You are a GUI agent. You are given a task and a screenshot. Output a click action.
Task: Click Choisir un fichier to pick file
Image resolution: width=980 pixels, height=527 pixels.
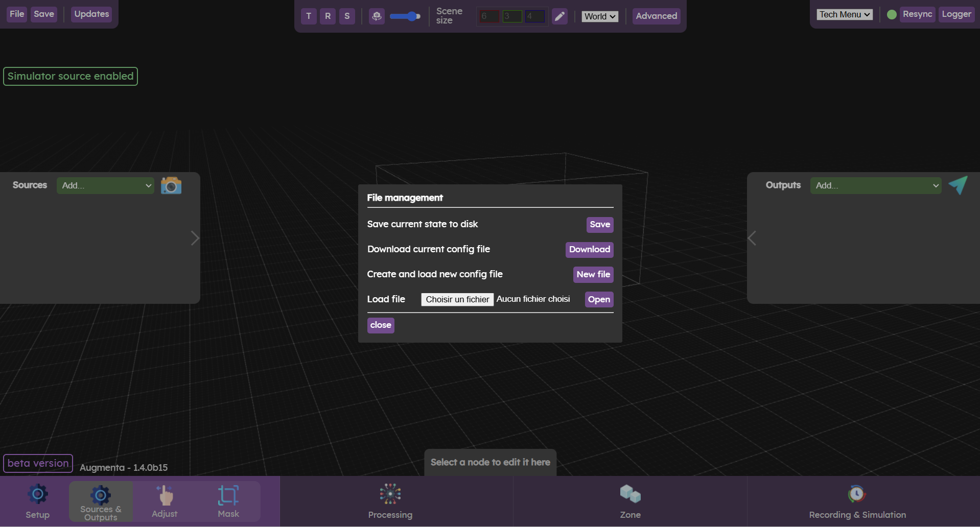coord(457,299)
